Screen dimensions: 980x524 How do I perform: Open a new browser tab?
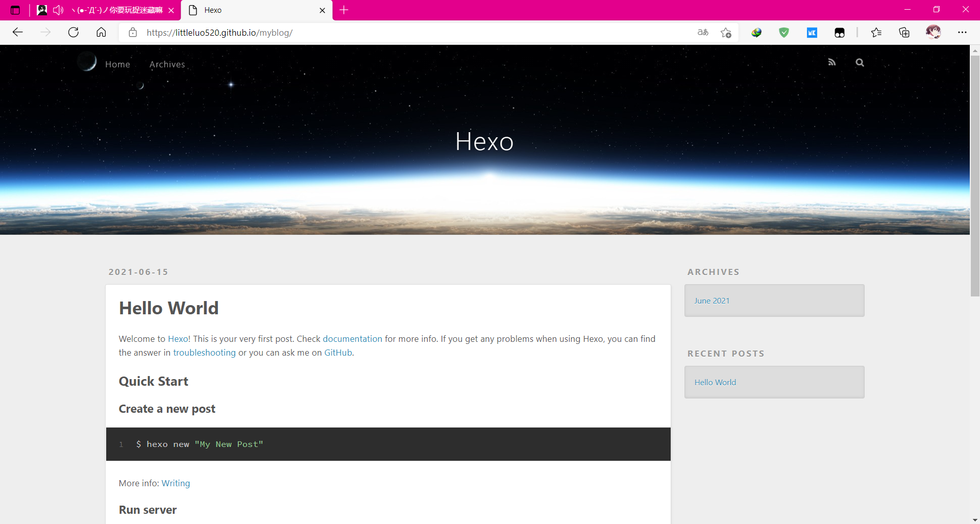tap(344, 10)
